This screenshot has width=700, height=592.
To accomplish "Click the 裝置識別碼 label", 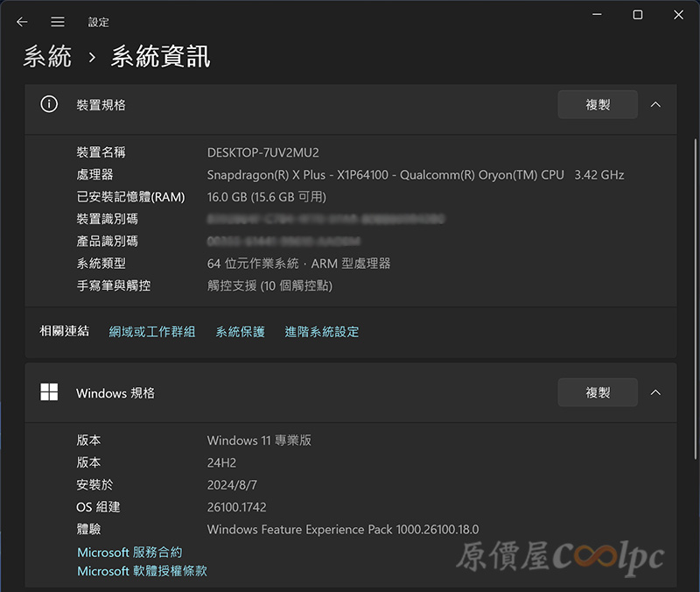I will click(107, 218).
